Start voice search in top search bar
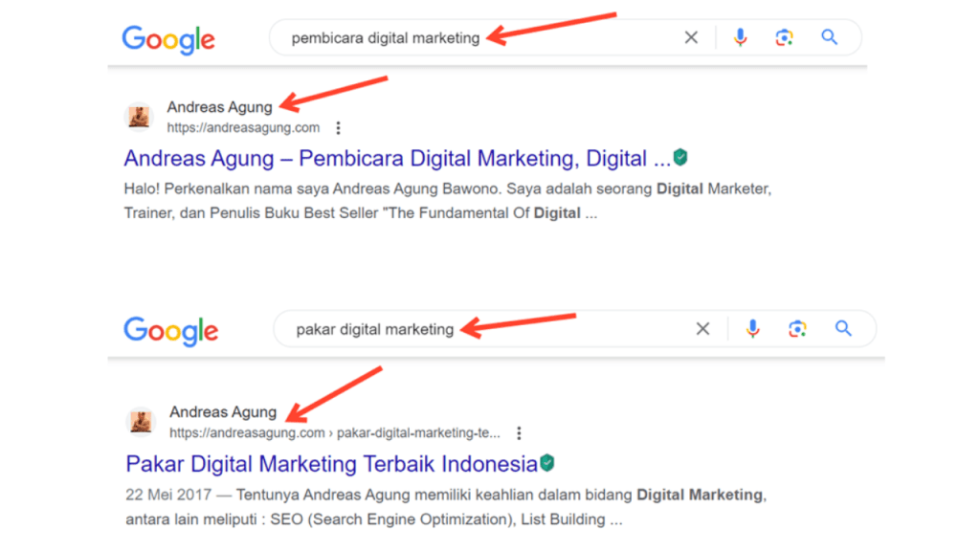Viewport: 980px width, 551px height. [740, 38]
